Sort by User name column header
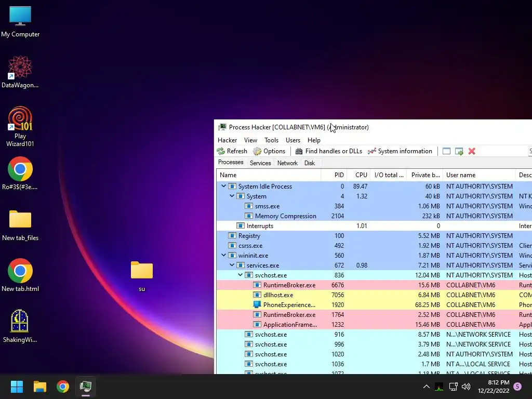Viewport: 532px width, 399px height. click(479, 175)
